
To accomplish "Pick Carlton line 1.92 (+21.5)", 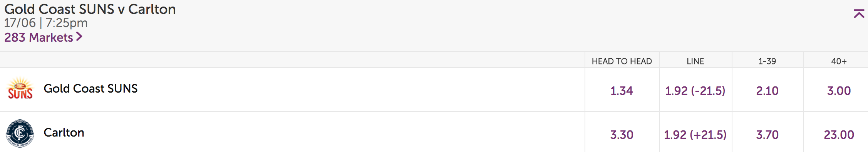I will click(695, 134).
